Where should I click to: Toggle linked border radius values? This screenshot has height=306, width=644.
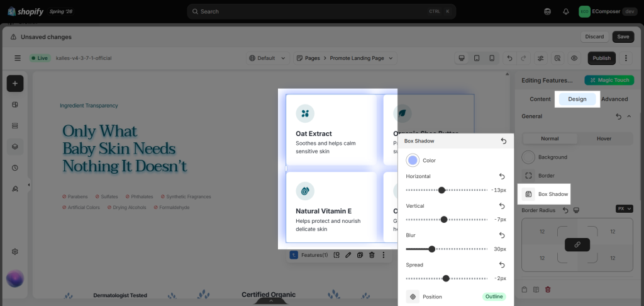577,245
